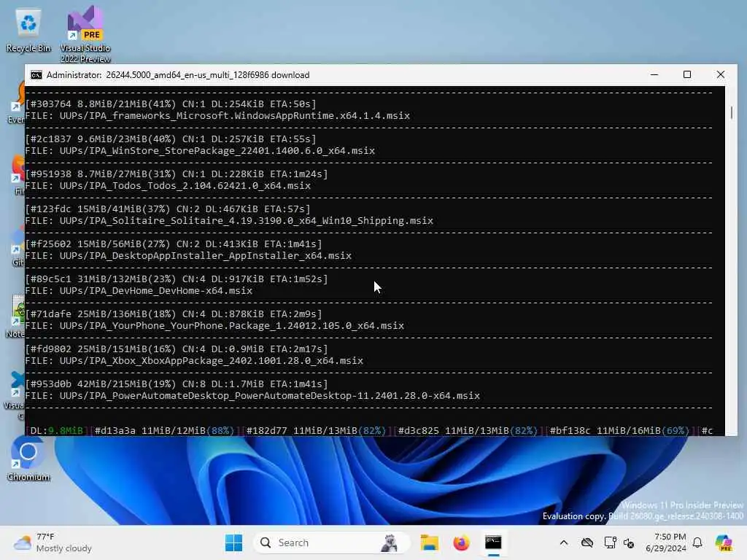Screen dimensions: 747x560
Task: Click the DevHome-x64.msix file line
Action: point(139,291)
